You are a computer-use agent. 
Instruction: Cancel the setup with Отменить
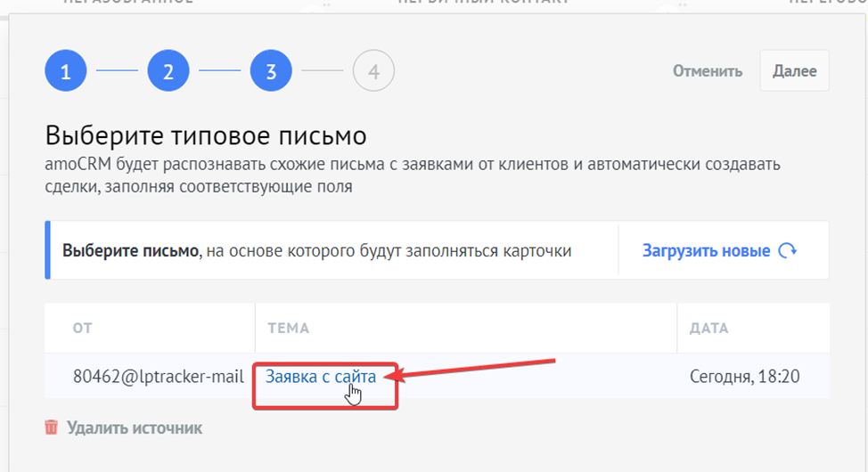click(708, 71)
